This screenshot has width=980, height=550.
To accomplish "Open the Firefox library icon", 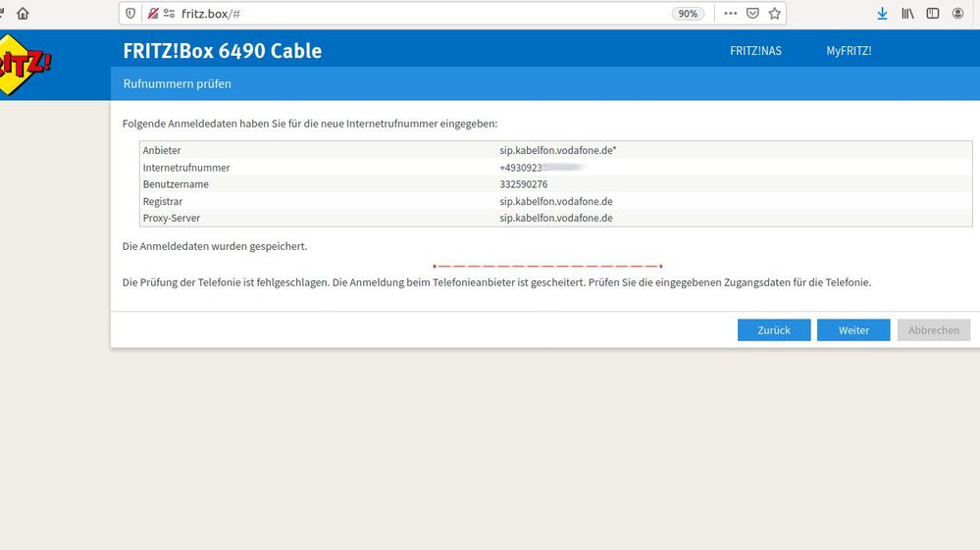I will [x=907, y=13].
